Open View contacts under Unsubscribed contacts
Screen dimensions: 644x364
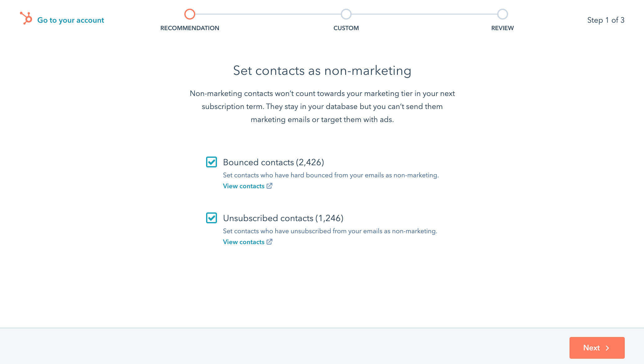coord(244,242)
